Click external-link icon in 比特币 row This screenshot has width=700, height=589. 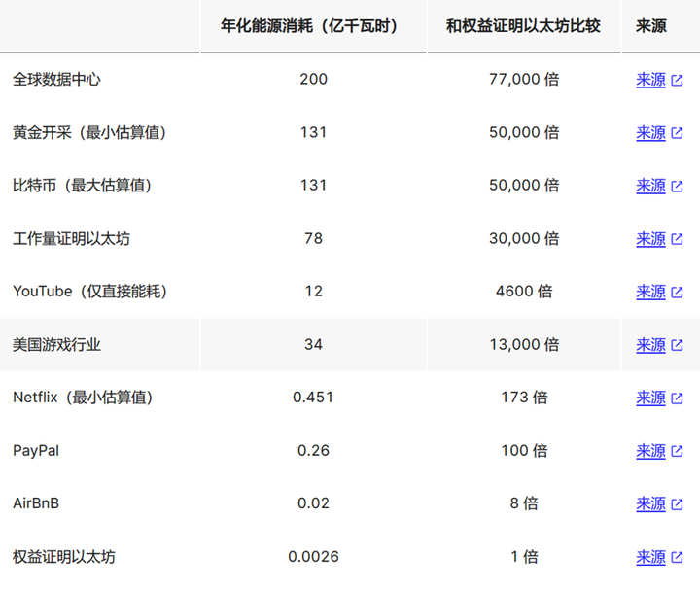click(x=678, y=187)
